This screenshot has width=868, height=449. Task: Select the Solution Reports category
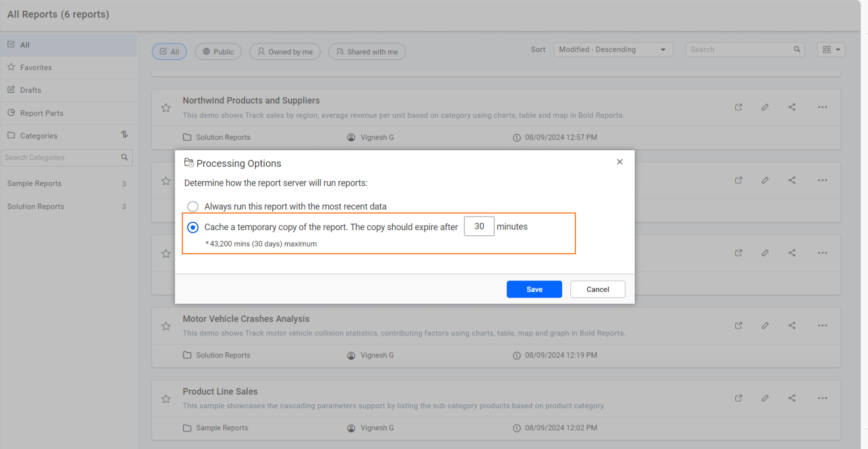pos(36,206)
